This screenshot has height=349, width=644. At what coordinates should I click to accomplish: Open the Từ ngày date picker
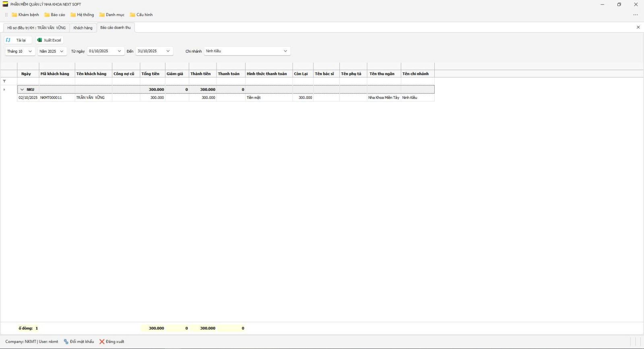[119, 51]
